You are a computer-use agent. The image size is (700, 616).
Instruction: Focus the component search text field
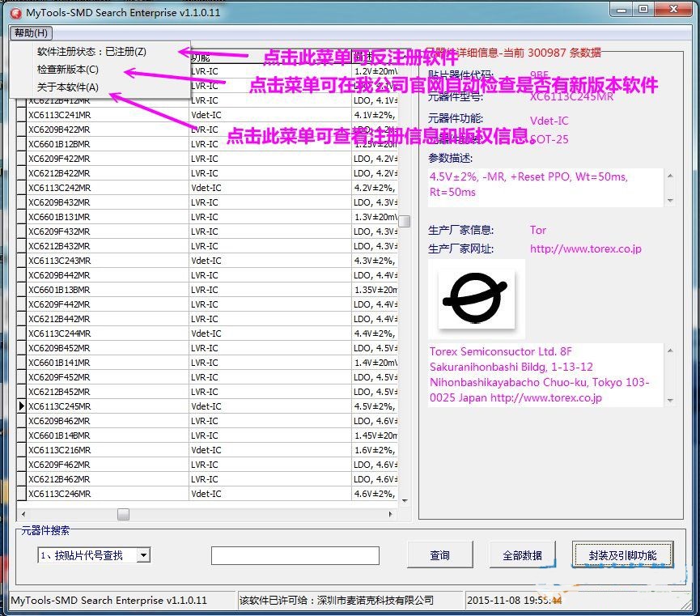[x=295, y=555]
